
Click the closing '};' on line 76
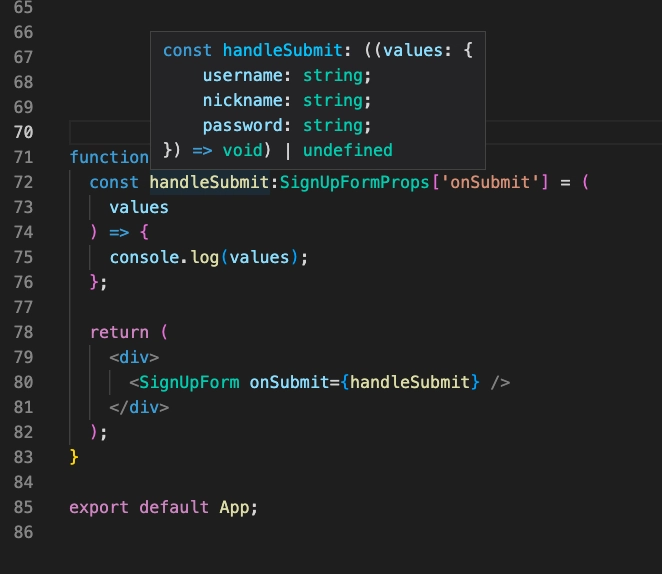click(98, 282)
